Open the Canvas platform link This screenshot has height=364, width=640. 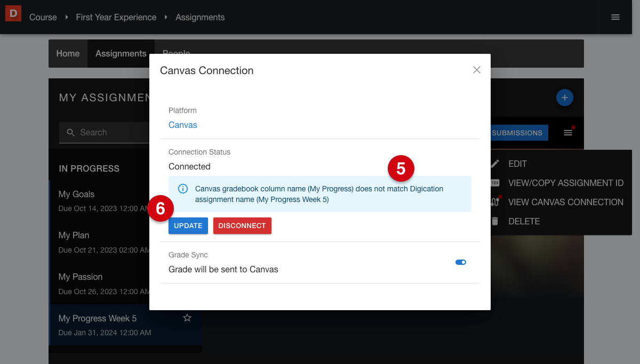click(x=183, y=125)
